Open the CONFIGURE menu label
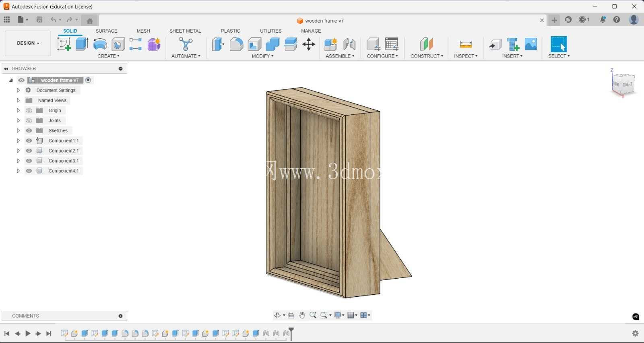The image size is (644, 343). (382, 56)
